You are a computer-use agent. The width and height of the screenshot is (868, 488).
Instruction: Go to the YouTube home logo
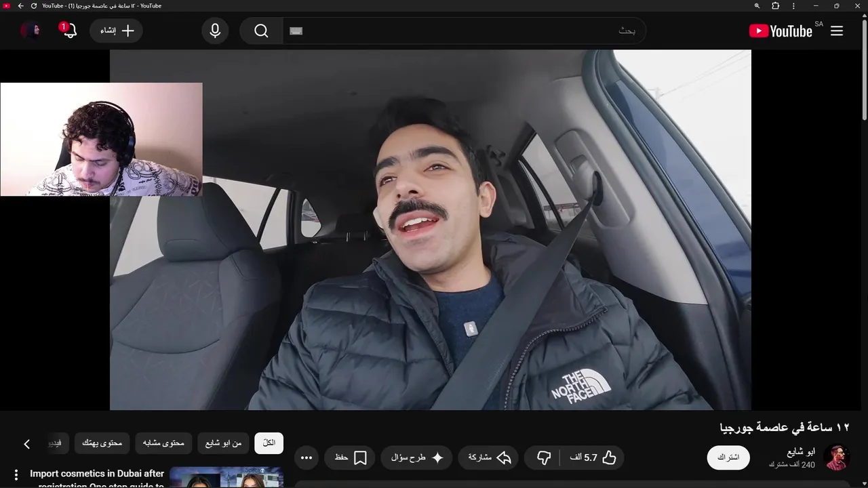click(781, 31)
